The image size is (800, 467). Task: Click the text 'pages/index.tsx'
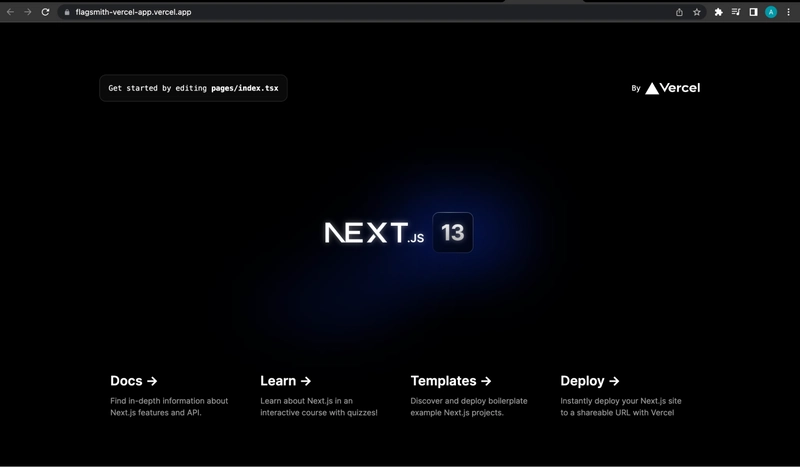pyautogui.click(x=245, y=88)
